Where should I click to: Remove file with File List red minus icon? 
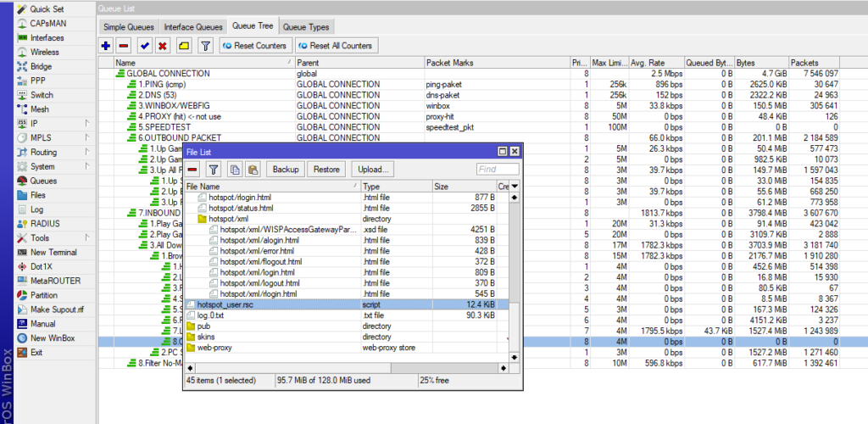(x=193, y=170)
